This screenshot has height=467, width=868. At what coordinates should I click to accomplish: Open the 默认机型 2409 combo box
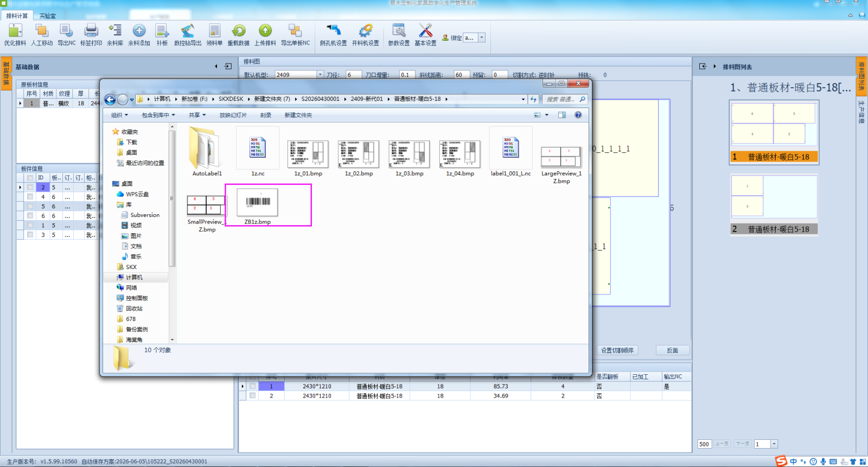299,75
